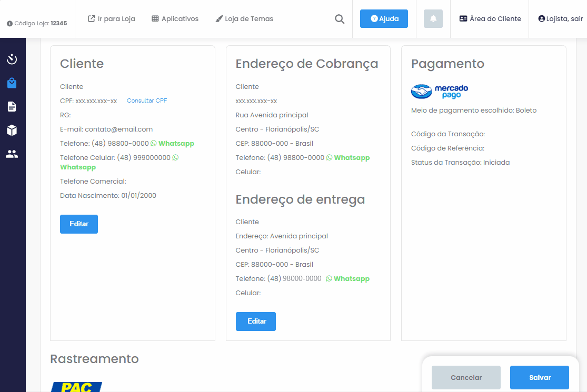Click billing CEP: 88000-000 - Brasil
Image resolution: width=587 pixels, height=392 pixels.
[x=274, y=144]
